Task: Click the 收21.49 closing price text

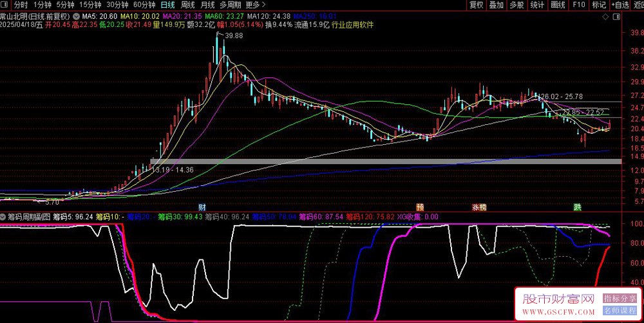Action: pyautogui.click(x=139, y=24)
